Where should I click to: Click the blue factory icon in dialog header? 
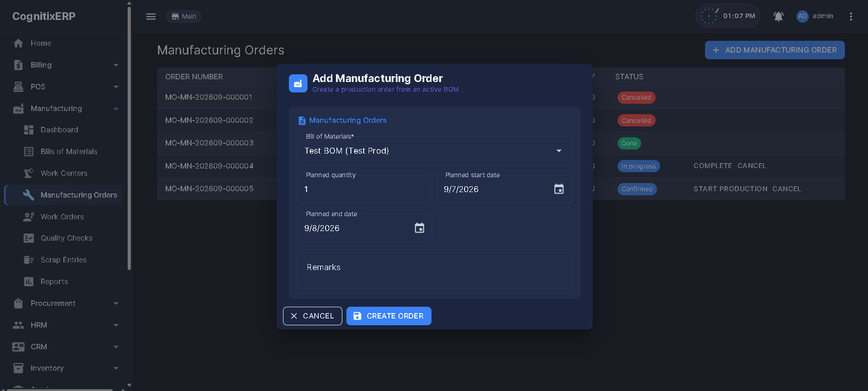pos(298,83)
